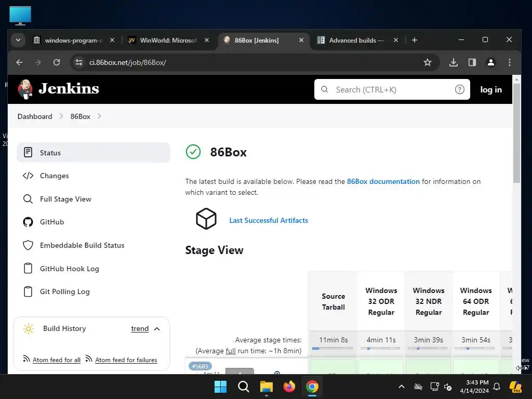Click the clipboard icon beside GitHub Hook Log
The image size is (532, 399).
(x=28, y=268)
